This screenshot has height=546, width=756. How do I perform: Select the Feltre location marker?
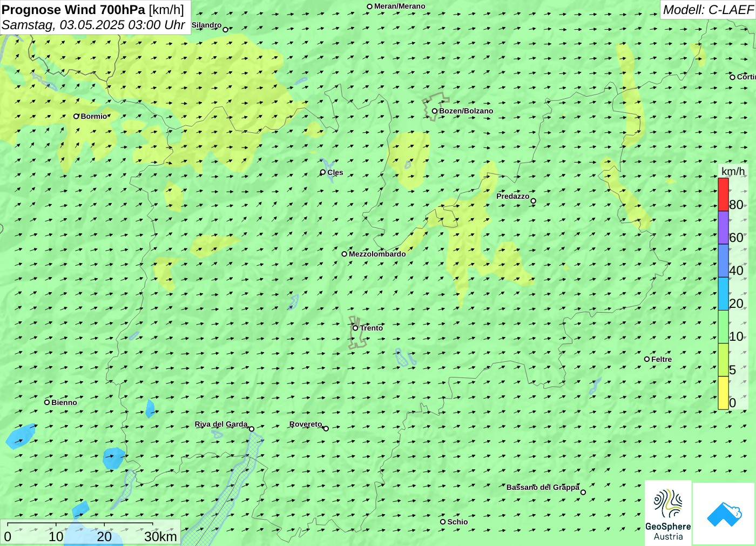(x=647, y=359)
